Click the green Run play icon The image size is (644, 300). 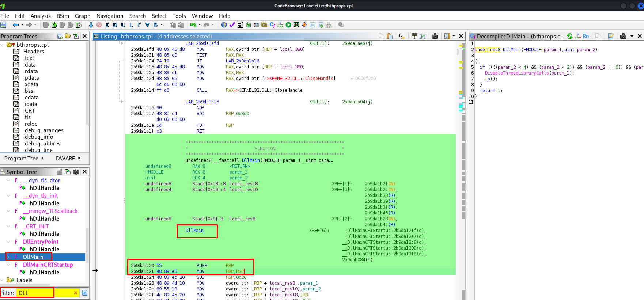[288, 25]
